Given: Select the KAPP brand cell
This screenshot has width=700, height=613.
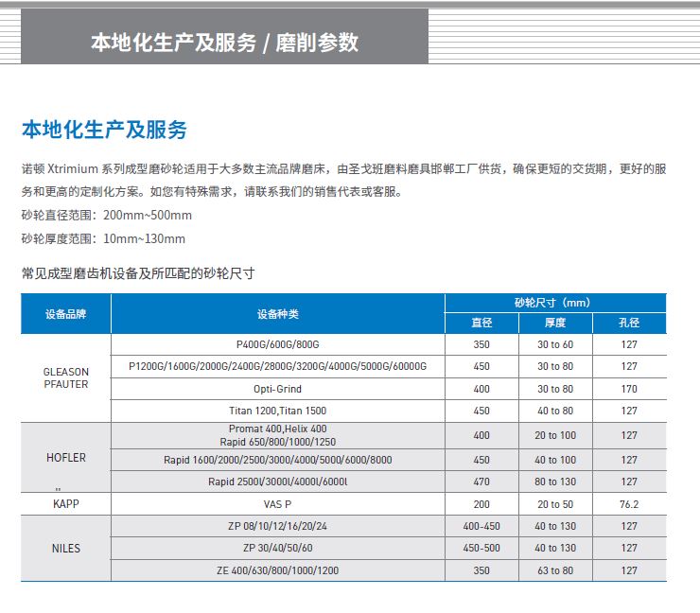Looking at the screenshot, I should click(x=66, y=504).
